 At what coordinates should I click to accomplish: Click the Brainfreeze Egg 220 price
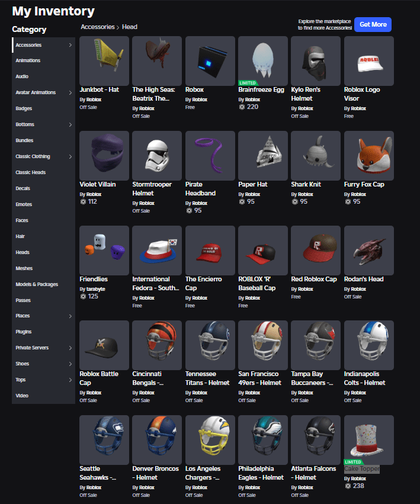(x=249, y=107)
